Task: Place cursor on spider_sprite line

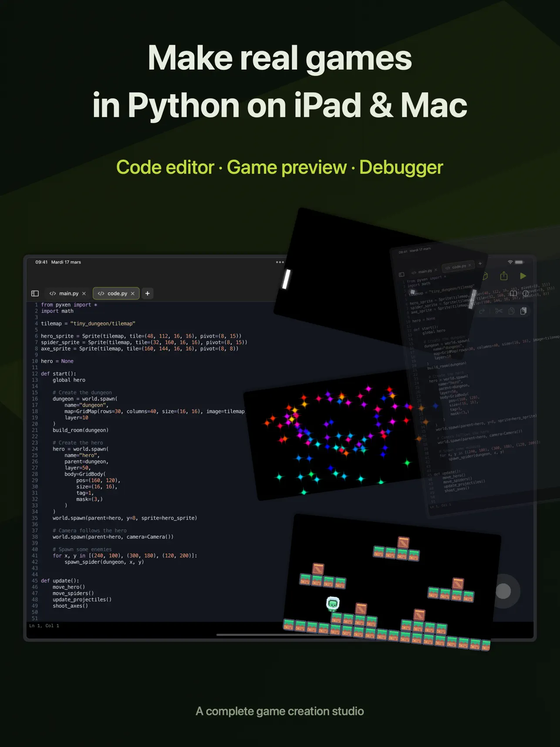Action: pyautogui.click(x=144, y=342)
